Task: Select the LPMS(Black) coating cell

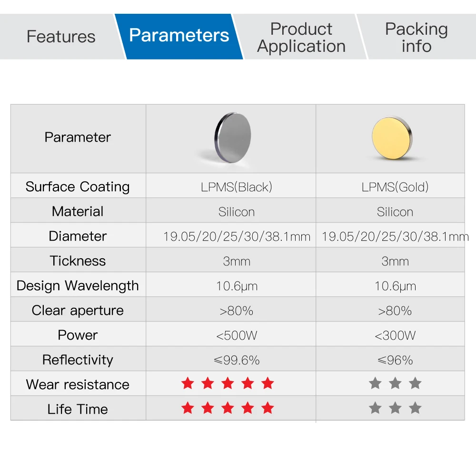Action: 231,185
